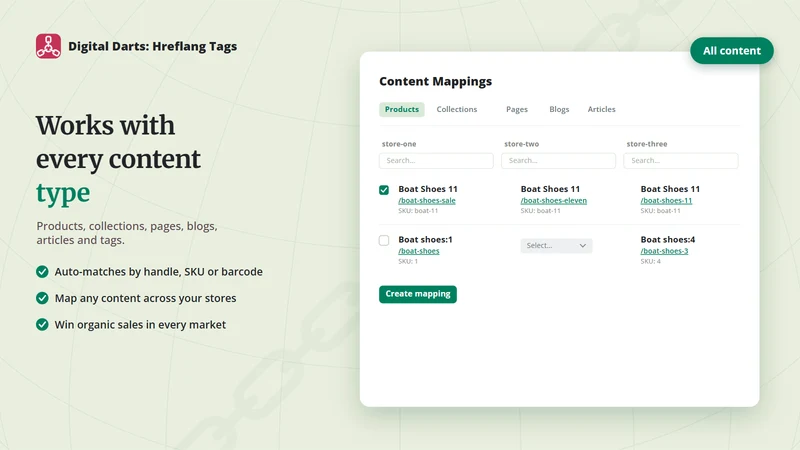
Task: Uncheck the Boat Shoes 11 checkbox
Action: point(384,190)
